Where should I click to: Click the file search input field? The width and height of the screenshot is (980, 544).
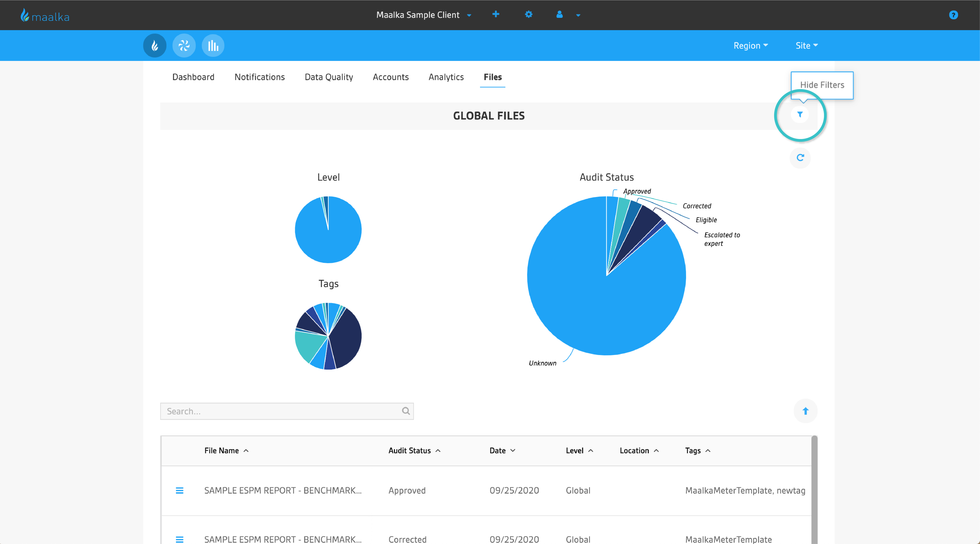(x=287, y=411)
